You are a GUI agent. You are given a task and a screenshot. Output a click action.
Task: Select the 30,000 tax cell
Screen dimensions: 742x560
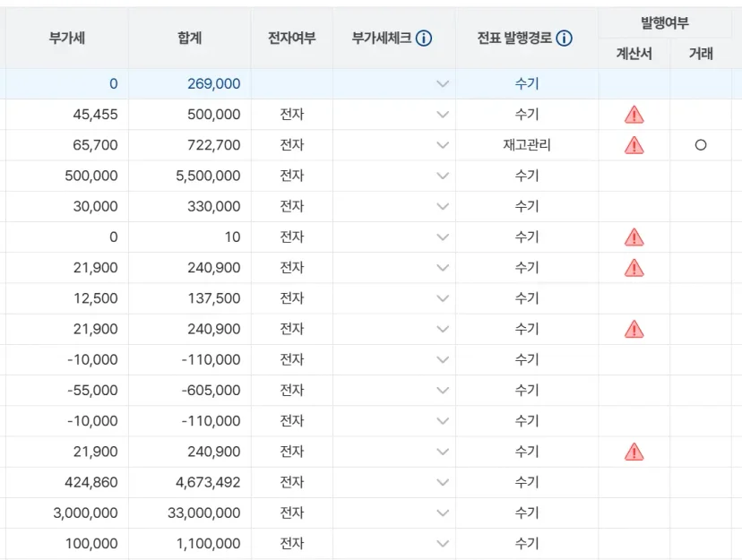click(x=66, y=206)
